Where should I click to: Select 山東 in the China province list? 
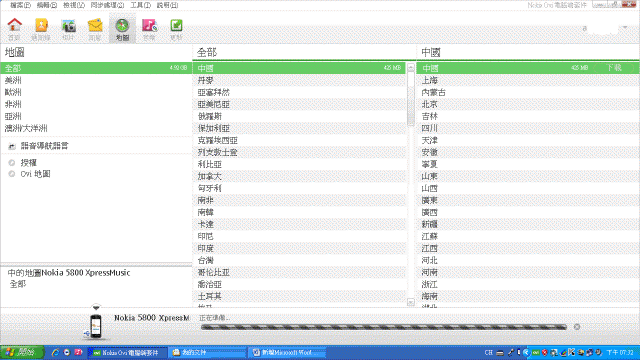pos(528,176)
